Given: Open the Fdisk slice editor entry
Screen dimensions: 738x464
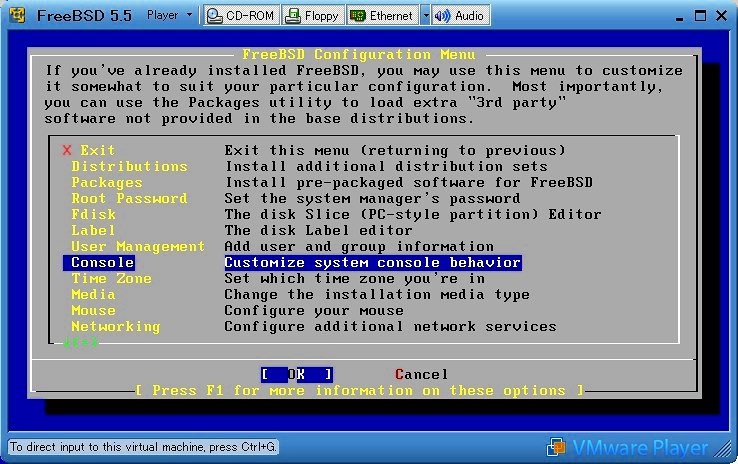Looking at the screenshot, I should pyautogui.click(x=94, y=214).
